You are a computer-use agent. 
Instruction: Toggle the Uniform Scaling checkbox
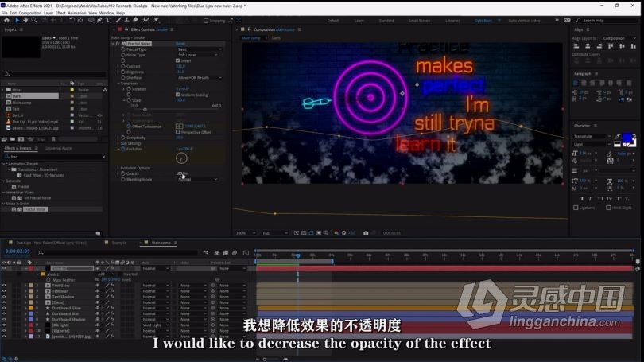[178, 95]
